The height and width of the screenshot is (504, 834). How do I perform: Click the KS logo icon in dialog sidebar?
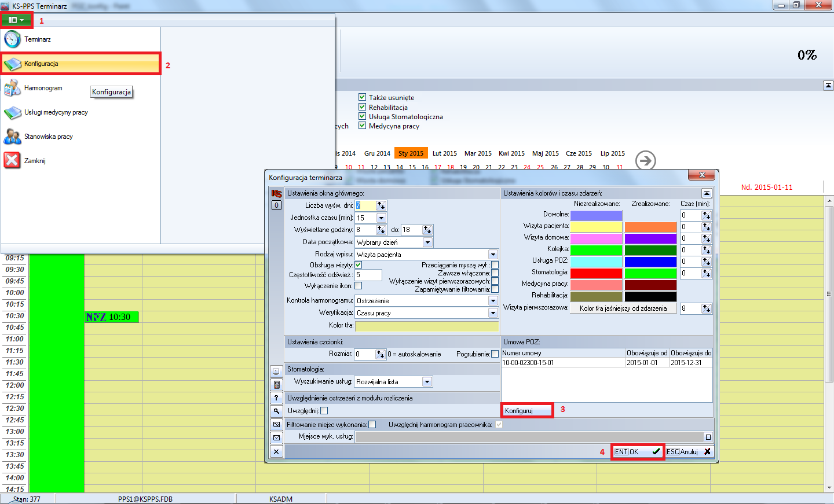coord(276,194)
